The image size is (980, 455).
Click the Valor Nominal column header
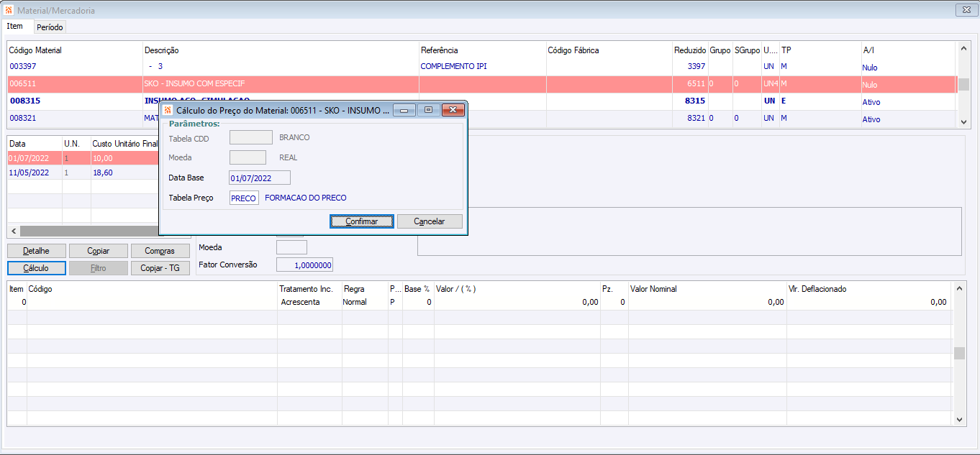click(653, 289)
